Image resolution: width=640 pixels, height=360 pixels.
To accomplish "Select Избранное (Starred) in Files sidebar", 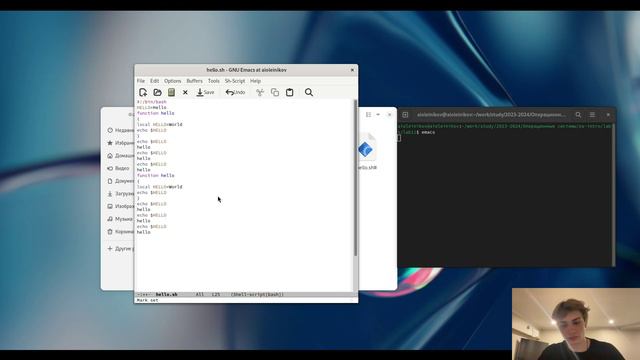I will click(x=121, y=143).
